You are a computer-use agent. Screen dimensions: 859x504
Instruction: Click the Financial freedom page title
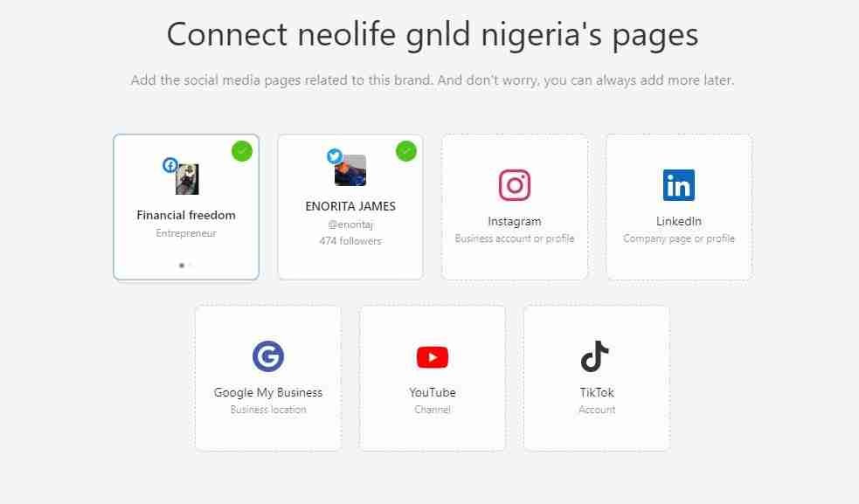[185, 214]
